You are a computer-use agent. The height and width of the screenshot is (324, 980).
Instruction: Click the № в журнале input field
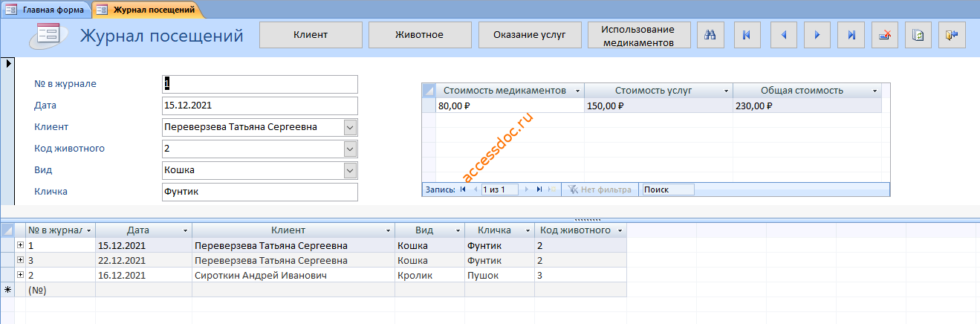(259, 84)
